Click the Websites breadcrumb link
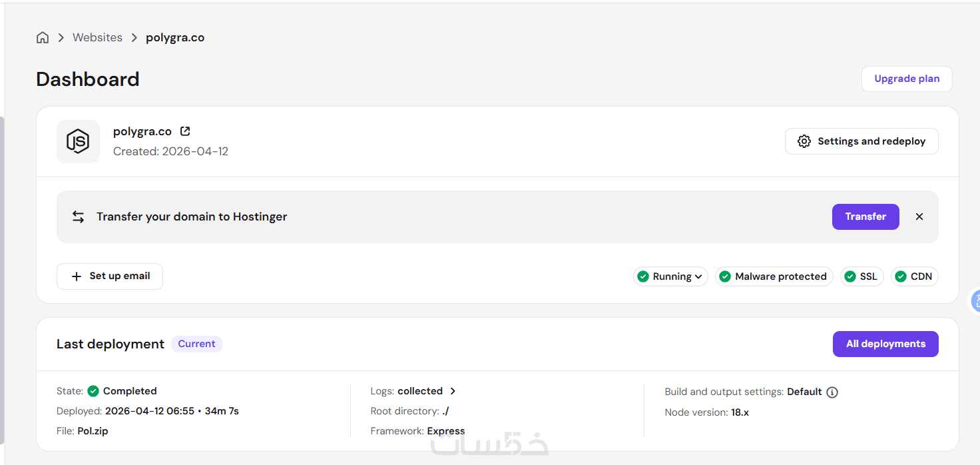 [x=97, y=38]
